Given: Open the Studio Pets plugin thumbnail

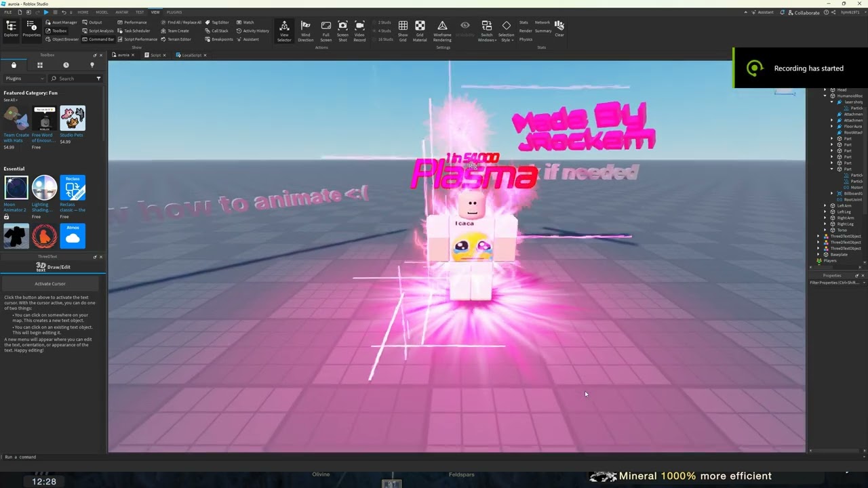Looking at the screenshot, I should (x=73, y=118).
